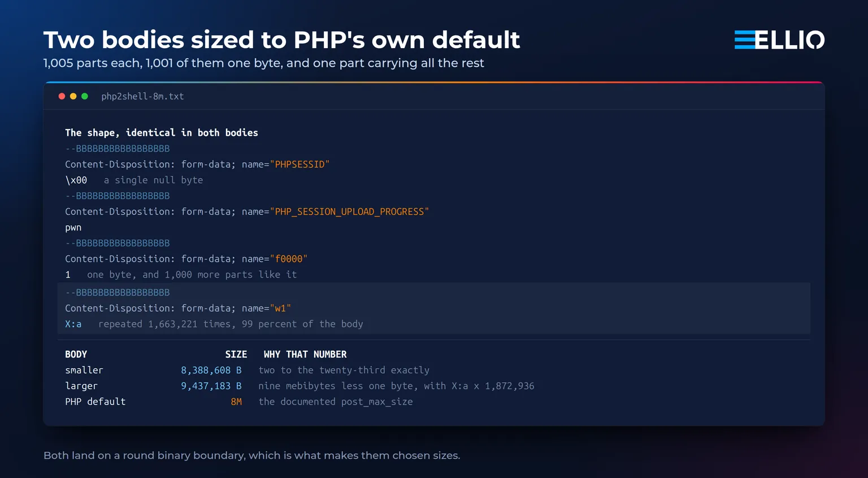Click 'the documented post_max_size' text

tap(336, 402)
